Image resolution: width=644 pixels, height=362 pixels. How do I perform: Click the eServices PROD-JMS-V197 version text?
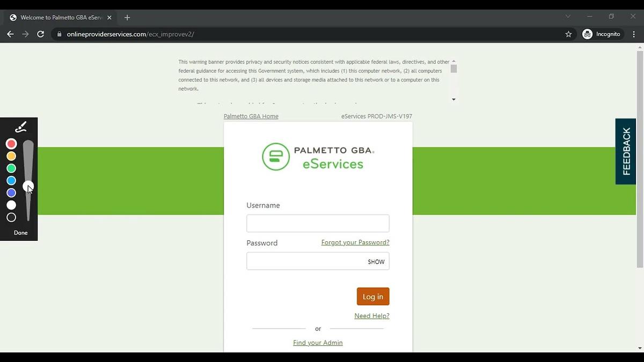pyautogui.click(x=377, y=116)
